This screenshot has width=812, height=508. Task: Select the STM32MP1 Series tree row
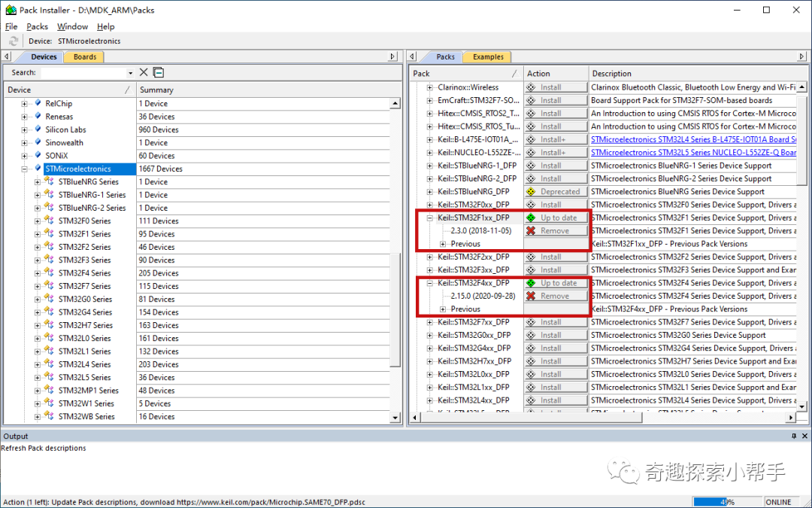point(89,391)
